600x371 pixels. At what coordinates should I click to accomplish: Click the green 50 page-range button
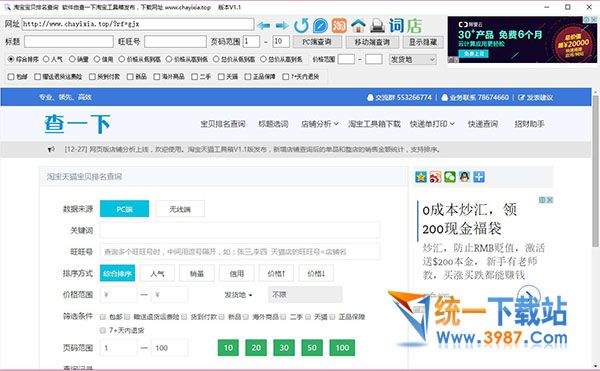coord(312,348)
